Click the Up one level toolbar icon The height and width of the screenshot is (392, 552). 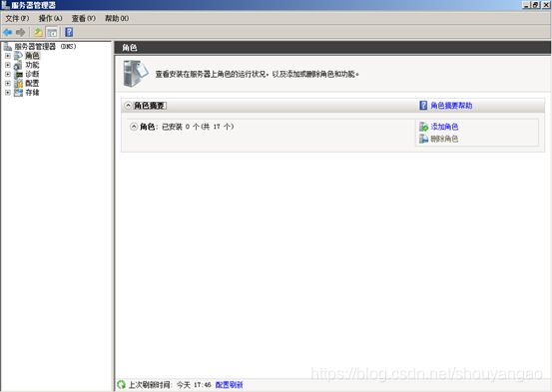coord(38,32)
